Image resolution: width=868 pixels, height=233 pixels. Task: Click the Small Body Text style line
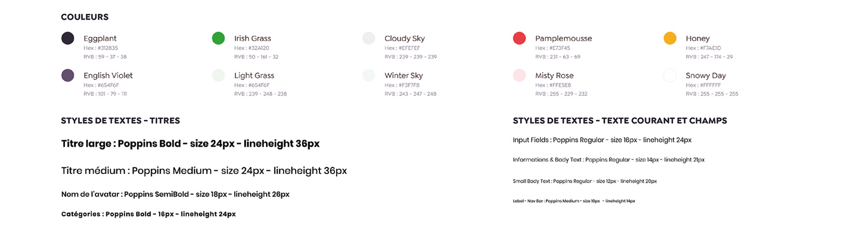[x=584, y=181]
